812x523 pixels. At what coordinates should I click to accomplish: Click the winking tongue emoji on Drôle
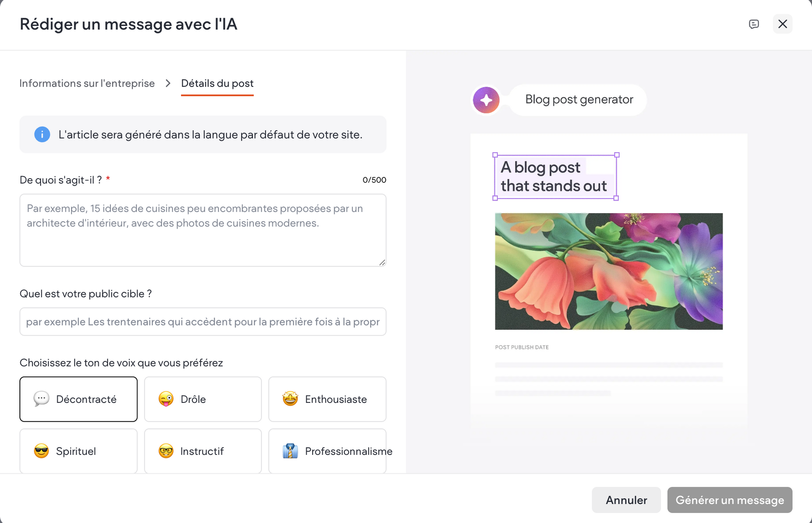(166, 399)
